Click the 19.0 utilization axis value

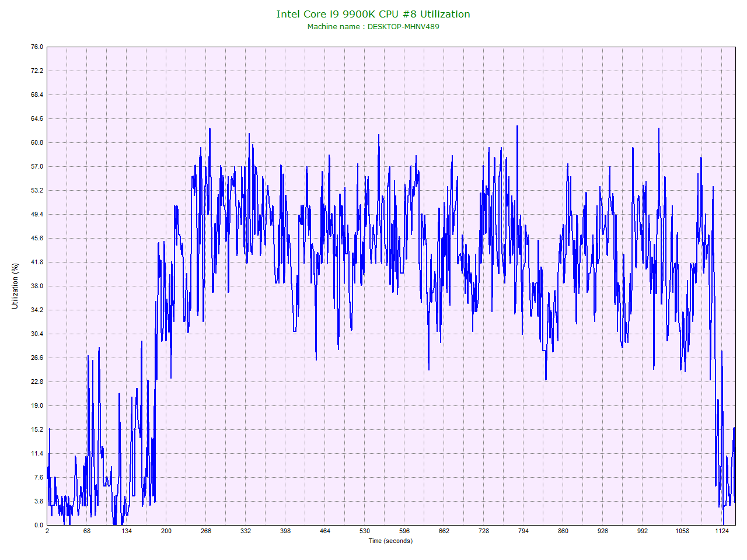tap(37, 405)
